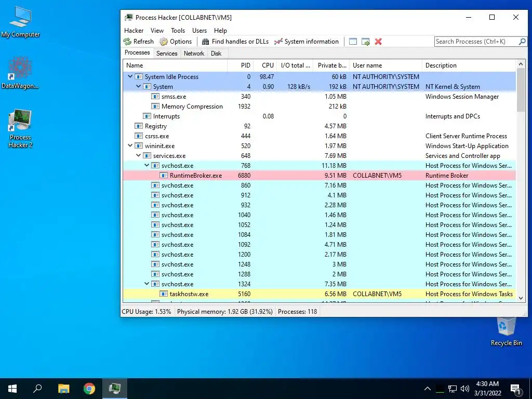This screenshot has height=399, width=532.
Task: Click the Processes: 118 status entry
Action: click(x=297, y=312)
